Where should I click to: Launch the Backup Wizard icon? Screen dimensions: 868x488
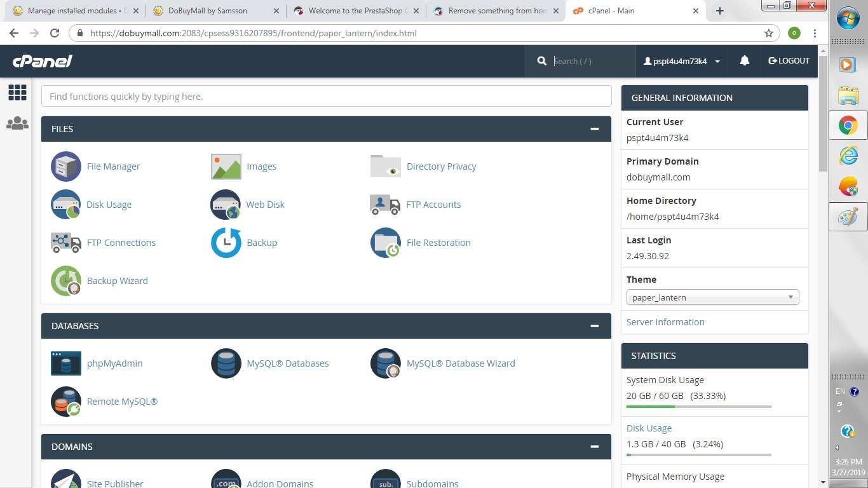point(66,281)
